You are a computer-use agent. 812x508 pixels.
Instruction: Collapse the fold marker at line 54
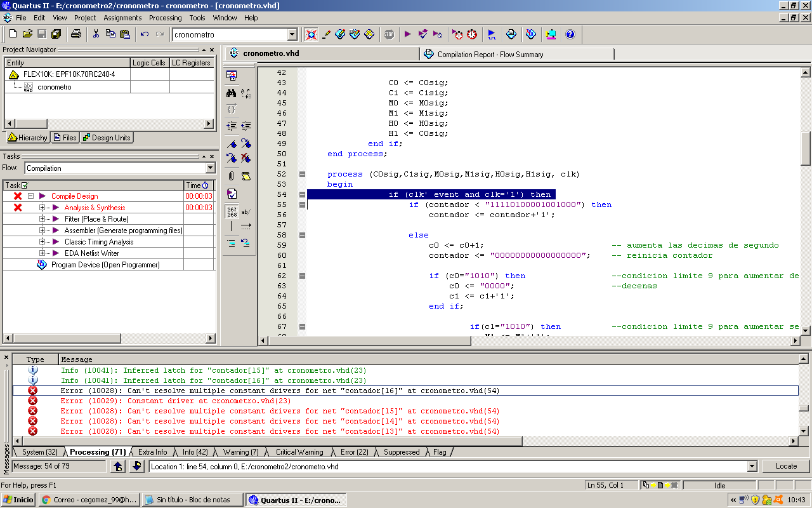pyautogui.click(x=303, y=194)
